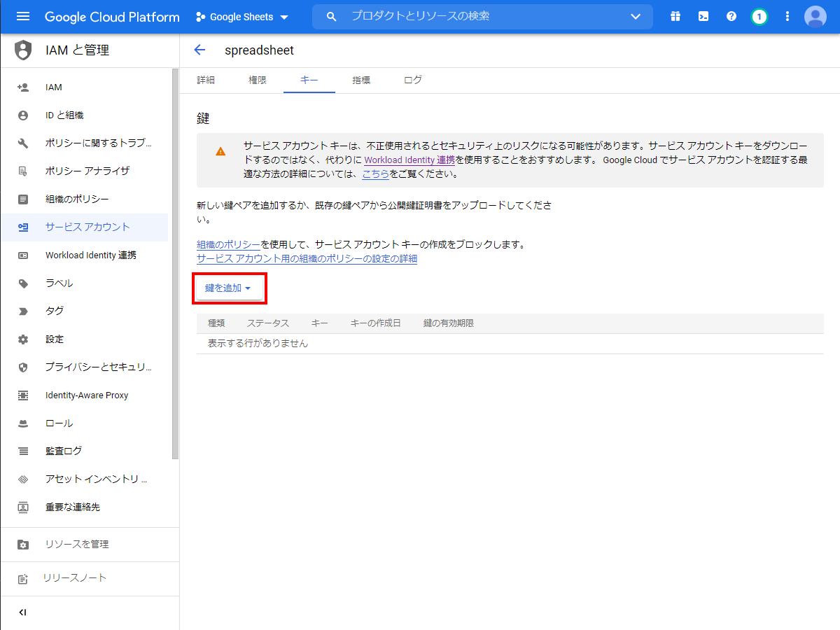Open notifications badge showing 1
840x630 pixels.
[759, 16]
